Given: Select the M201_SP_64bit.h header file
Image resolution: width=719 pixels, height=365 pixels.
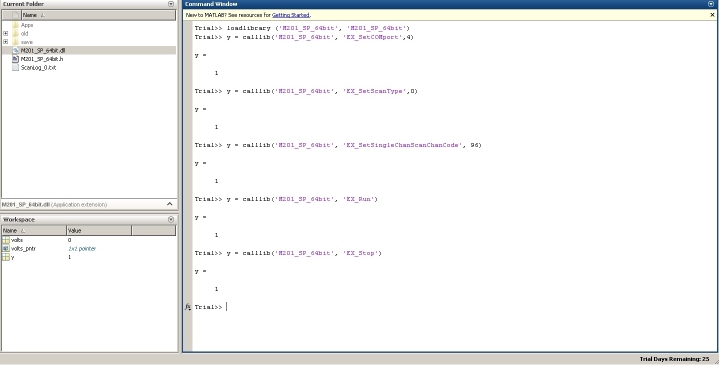Looking at the screenshot, I should coord(42,59).
